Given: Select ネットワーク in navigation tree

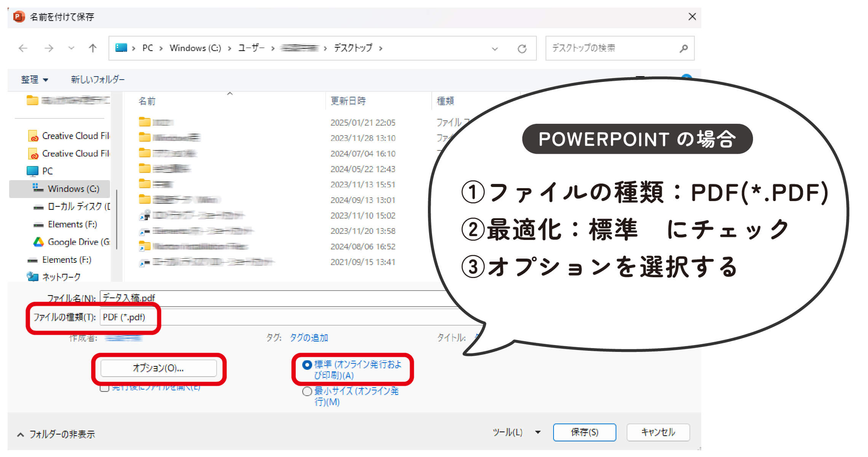Looking at the screenshot, I should [x=54, y=277].
